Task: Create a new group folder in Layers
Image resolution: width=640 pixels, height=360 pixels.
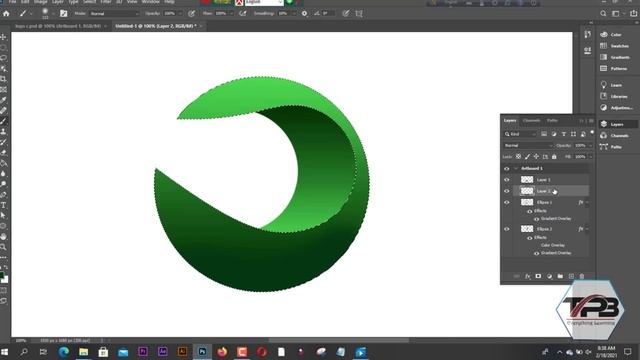Action: [560, 276]
